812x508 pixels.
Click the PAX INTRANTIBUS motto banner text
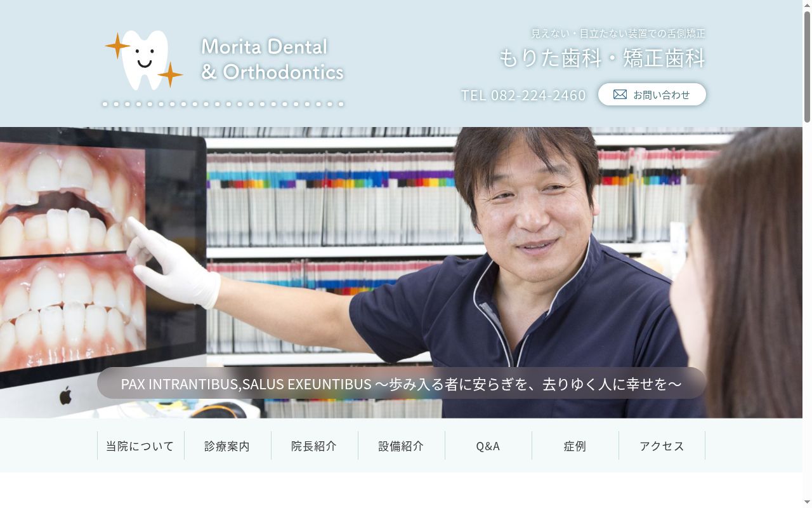[x=401, y=384]
